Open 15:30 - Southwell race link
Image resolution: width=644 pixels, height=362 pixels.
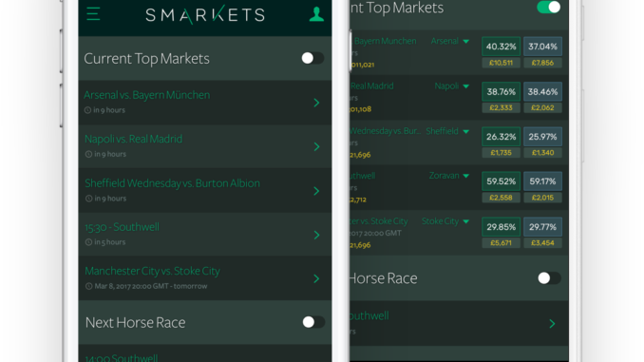pos(122,227)
